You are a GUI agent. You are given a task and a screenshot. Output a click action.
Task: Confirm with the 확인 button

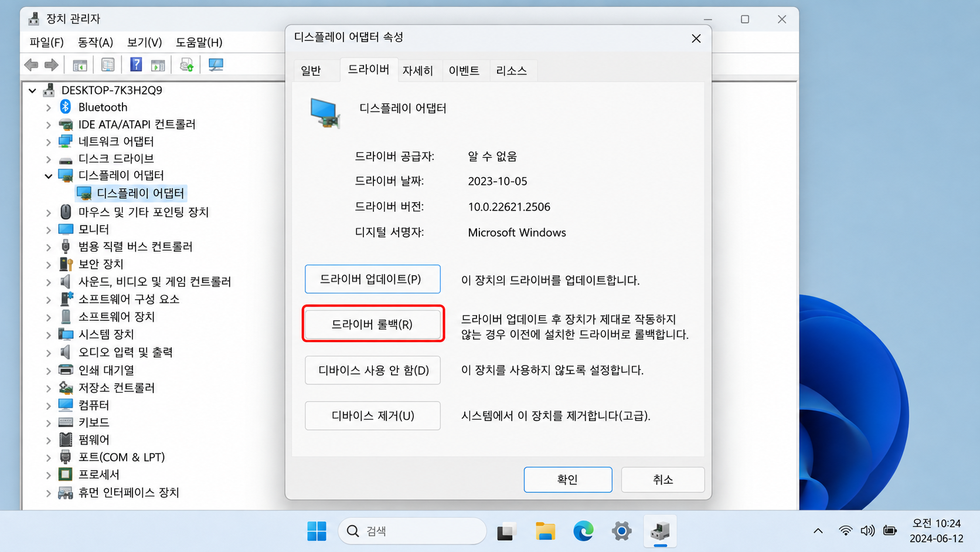[567, 480]
